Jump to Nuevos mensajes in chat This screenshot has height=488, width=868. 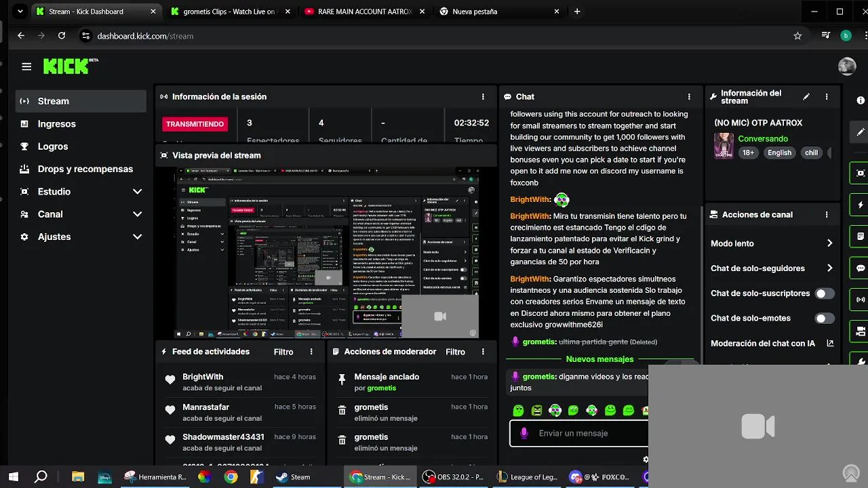click(x=599, y=359)
